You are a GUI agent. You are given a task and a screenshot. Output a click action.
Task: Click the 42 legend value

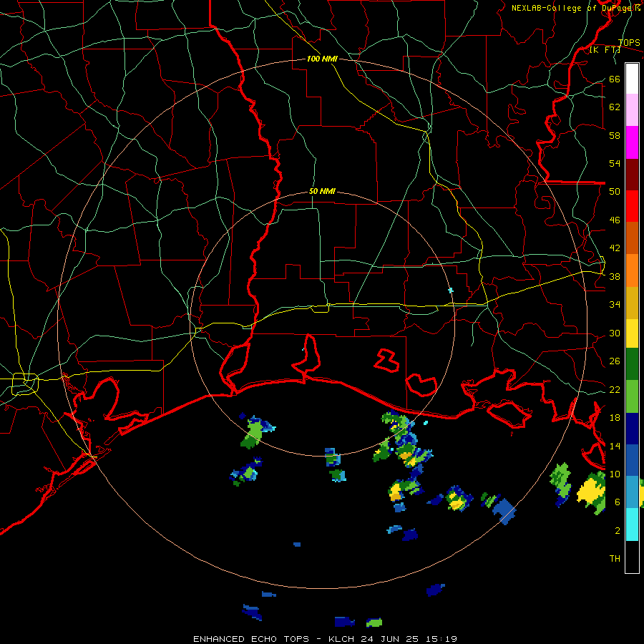coord(615,248)
